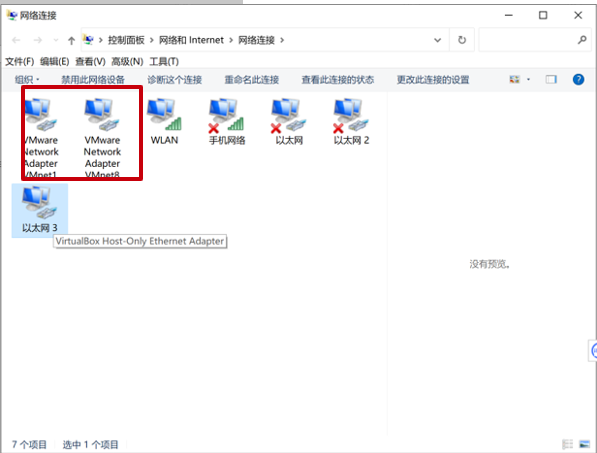
Task: Open the blue help question mark icon
Action: [x=578, y=79]
